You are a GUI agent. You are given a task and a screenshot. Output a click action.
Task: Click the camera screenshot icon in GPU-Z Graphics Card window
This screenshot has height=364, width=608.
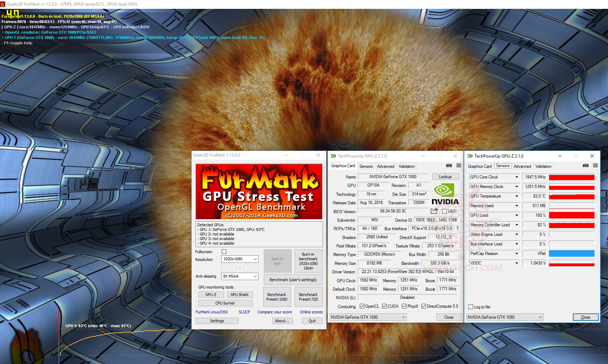point(449,166)
